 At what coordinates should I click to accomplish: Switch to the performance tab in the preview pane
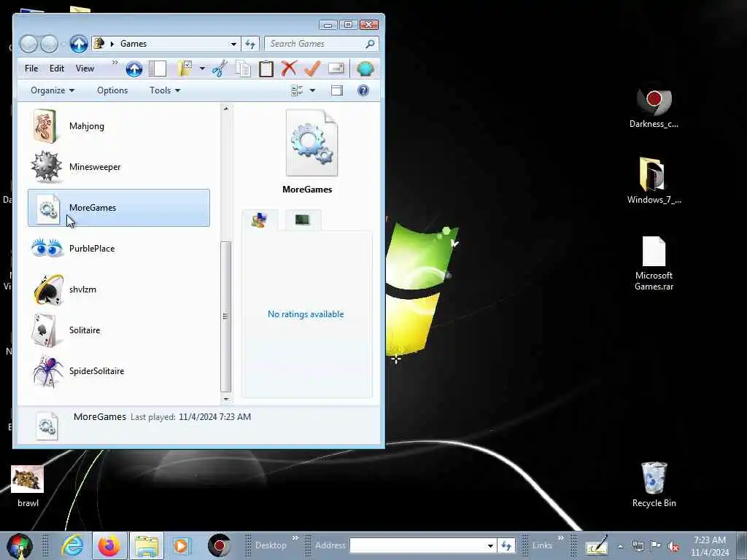[x=303, y=220]
